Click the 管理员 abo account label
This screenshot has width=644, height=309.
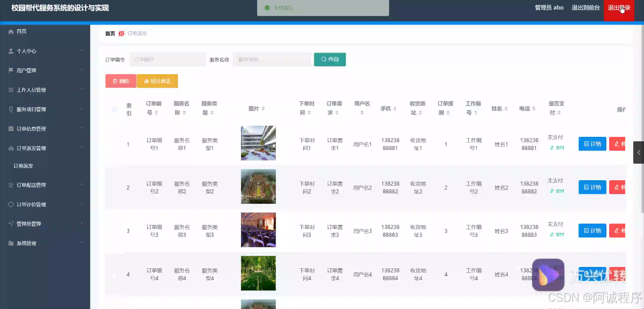pos(549,8)
